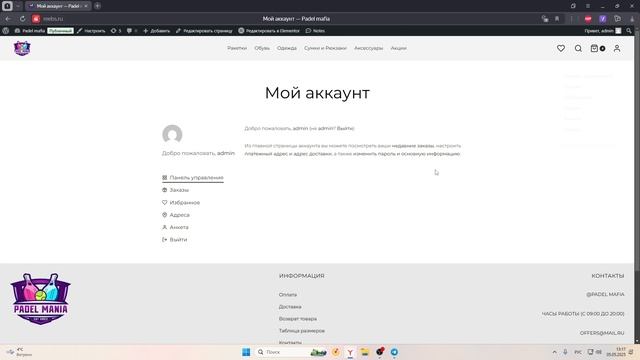The height and width of the screenshot is (360, 640).
Task: Click Padel mafia site name in admin bar
Action: [x=30, y=31]
